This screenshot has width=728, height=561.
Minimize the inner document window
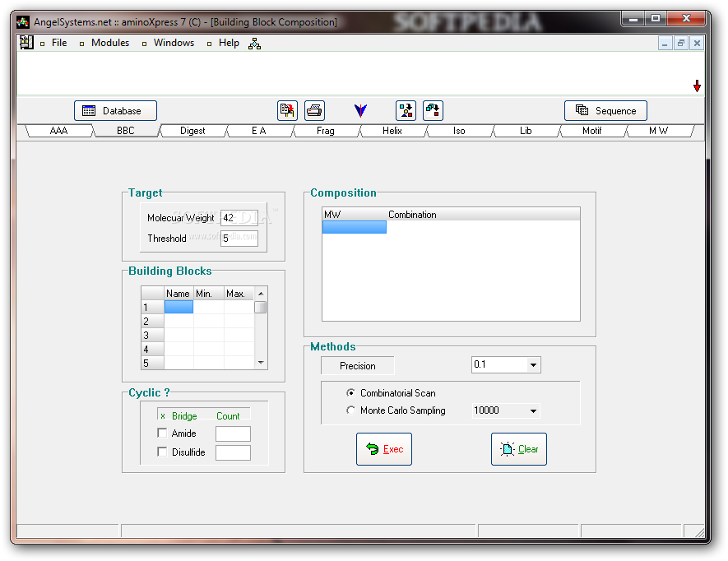665,44
